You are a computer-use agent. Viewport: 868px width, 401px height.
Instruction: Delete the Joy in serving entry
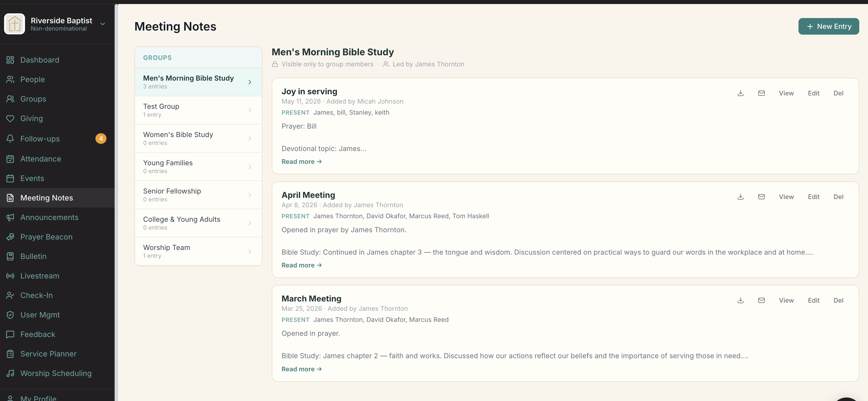pyautogui.click(x=838, y=93)
